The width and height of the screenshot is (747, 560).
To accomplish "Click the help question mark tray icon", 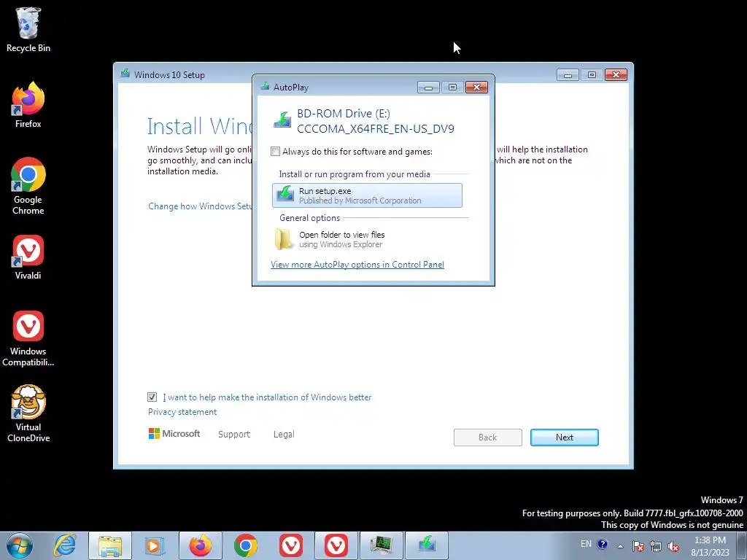I will tap(602, 544).
